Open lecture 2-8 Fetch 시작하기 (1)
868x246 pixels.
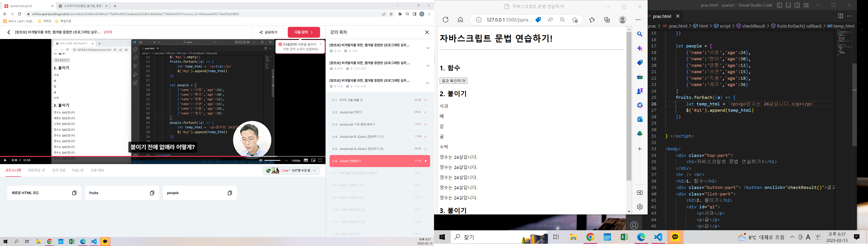(x=380, y=185)
